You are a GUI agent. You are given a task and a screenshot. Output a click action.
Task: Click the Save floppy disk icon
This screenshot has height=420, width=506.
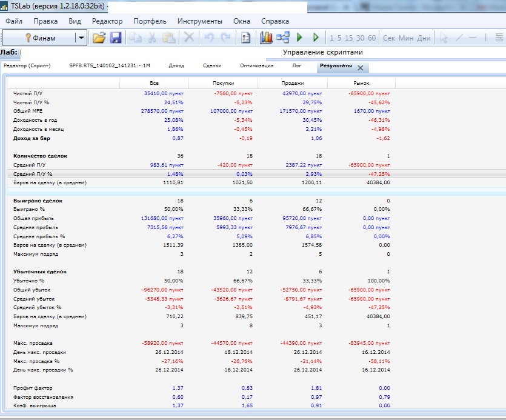point(115,38)
